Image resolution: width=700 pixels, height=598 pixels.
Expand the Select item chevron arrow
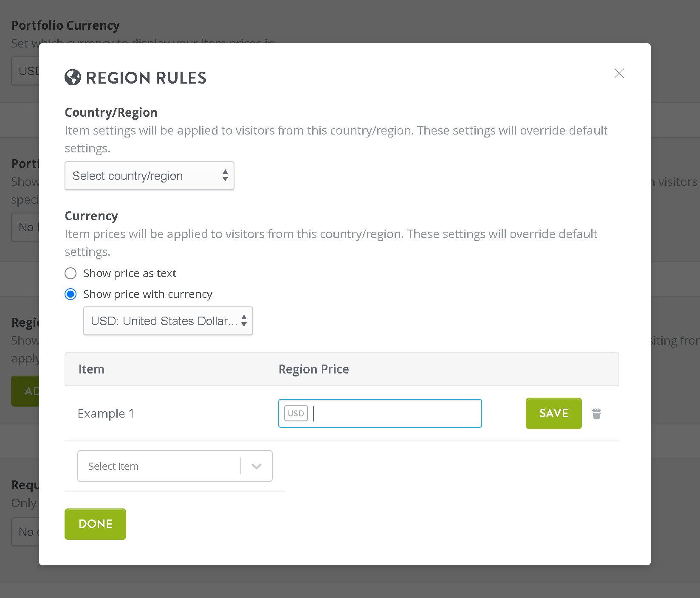pos(256,466)
